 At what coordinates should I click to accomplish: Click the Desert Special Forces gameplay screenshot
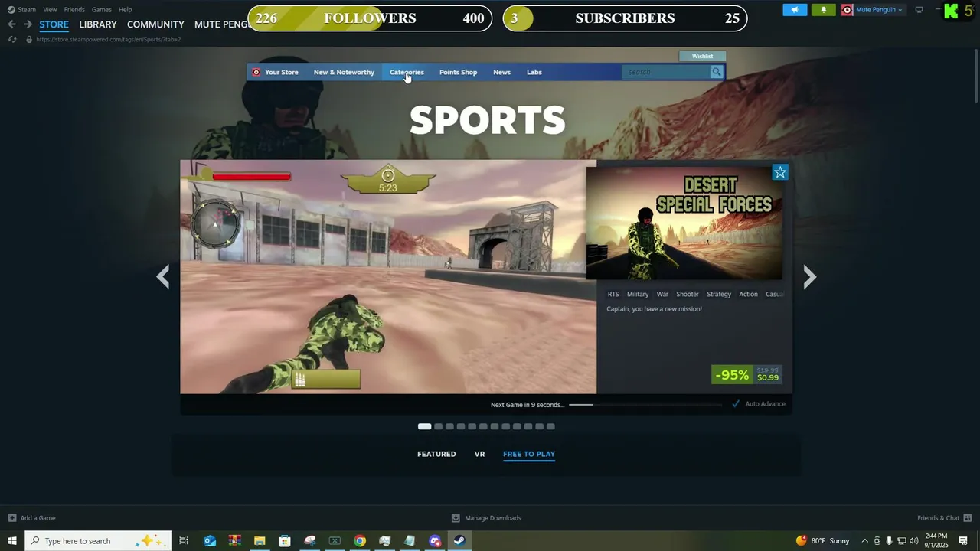click(x=388, y=276)
